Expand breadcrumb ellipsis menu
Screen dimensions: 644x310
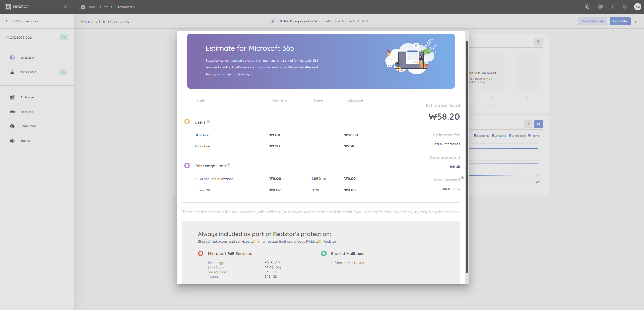[x=106, y=7]
